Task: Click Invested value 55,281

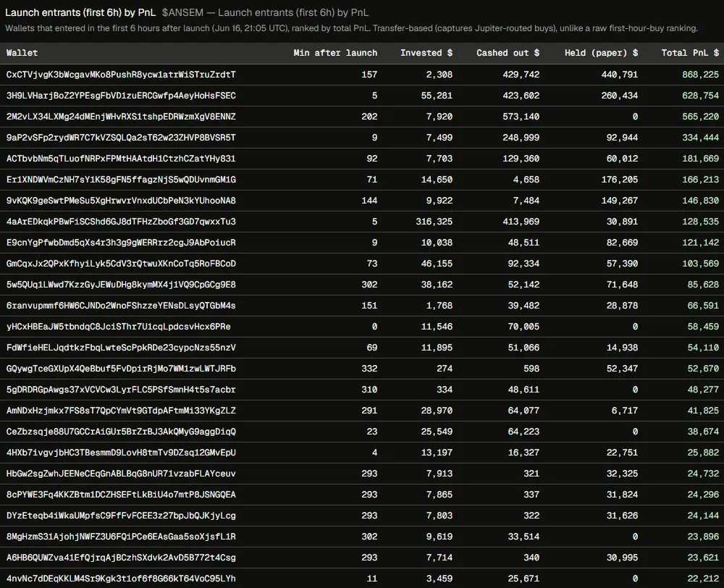Action: (437, 96)
